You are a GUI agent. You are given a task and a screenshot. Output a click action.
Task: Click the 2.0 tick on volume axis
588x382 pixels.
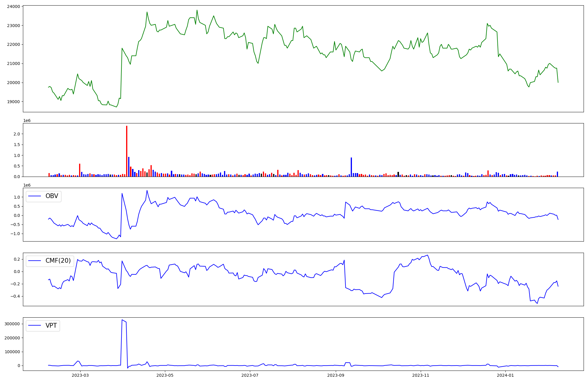(x=16, y=134)
